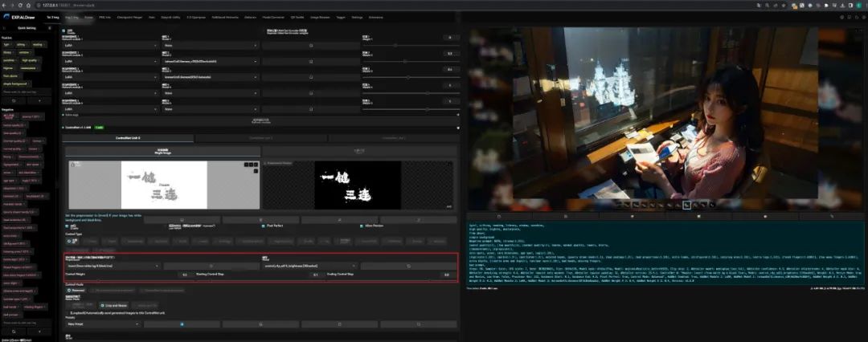
Task: Toggle the Low VRAM checkbox
Action: click(x=166, y=226)
